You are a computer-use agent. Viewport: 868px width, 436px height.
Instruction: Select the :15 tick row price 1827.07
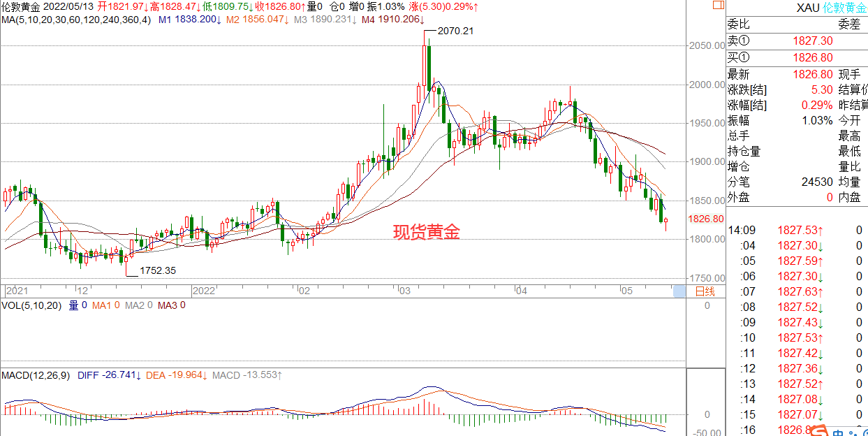click(800, 414)
